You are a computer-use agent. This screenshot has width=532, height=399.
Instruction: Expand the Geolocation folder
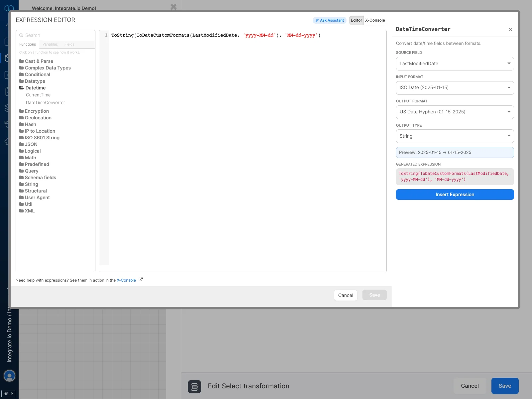coord(35,118)
